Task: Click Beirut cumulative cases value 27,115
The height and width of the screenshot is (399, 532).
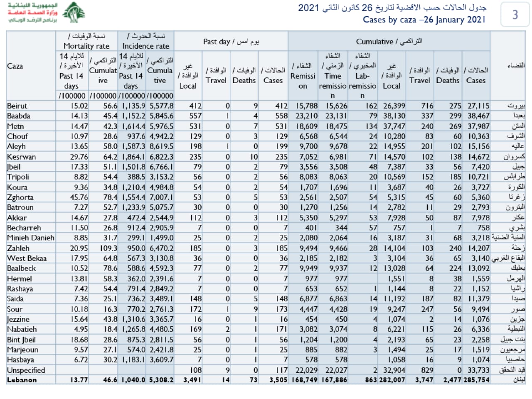Action: [478, 106]
